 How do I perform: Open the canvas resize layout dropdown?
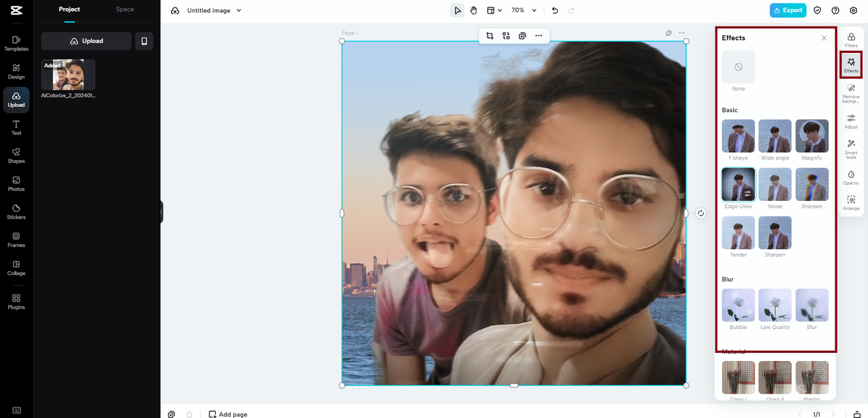coord(494,10)
